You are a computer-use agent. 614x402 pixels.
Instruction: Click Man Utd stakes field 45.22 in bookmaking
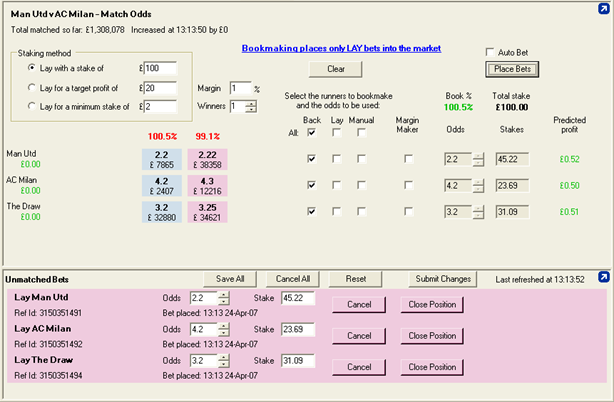512,159
